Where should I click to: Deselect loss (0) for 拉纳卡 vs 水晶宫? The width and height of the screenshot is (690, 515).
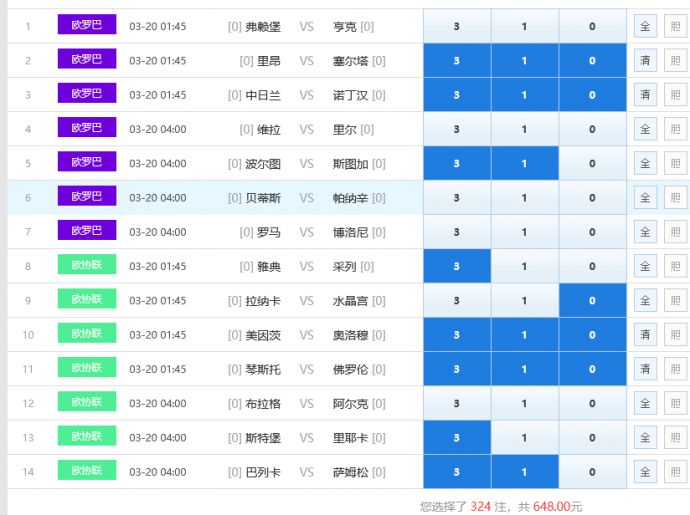(x=592, y=301)
